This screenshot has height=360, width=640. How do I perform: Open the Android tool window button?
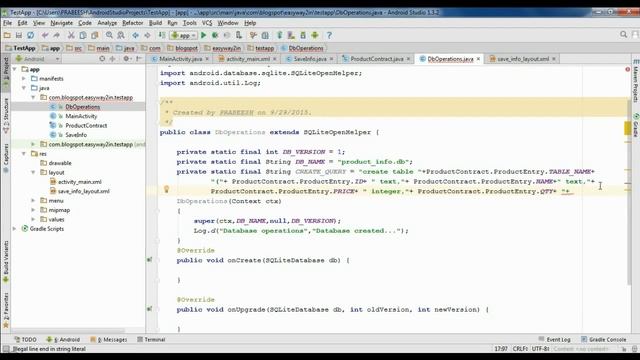pyautogui.click(x=63, y=340)
